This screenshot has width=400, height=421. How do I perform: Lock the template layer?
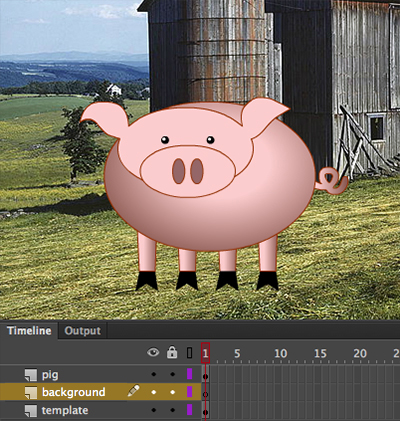click(x=172, y=410)
